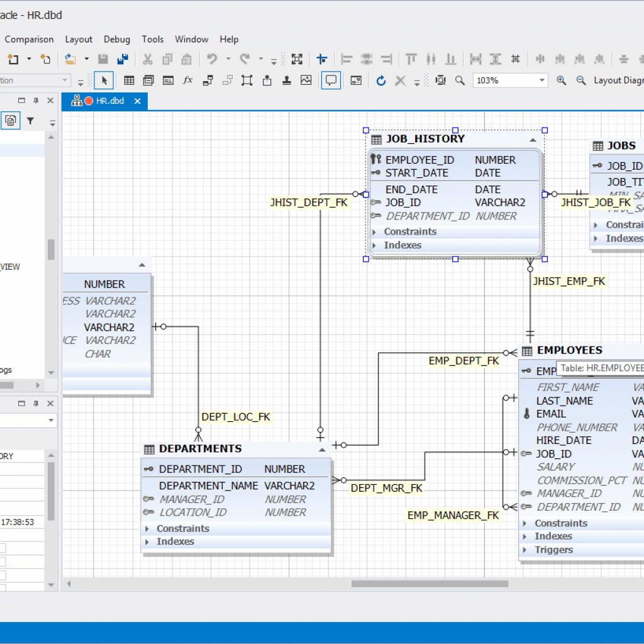The width and height of the screenshot is (644, 644).
Task: Click the Fit diagram to window icon
Action: tap(297, 59)
